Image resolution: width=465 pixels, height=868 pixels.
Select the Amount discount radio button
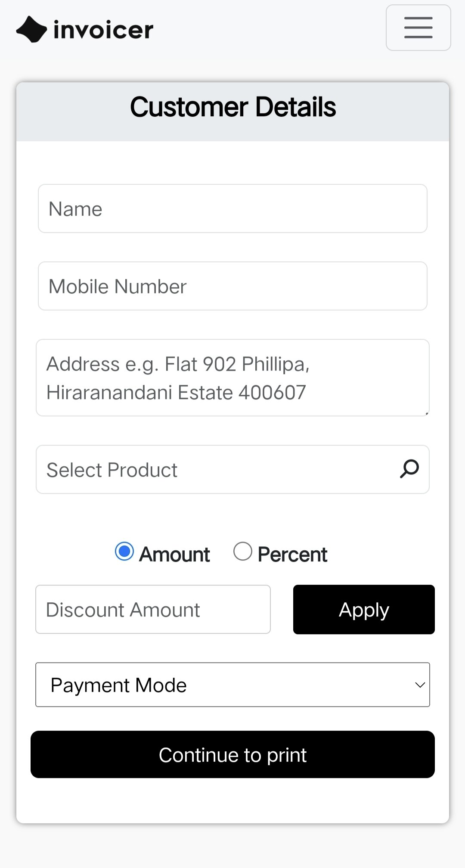(x=124, y=552)
